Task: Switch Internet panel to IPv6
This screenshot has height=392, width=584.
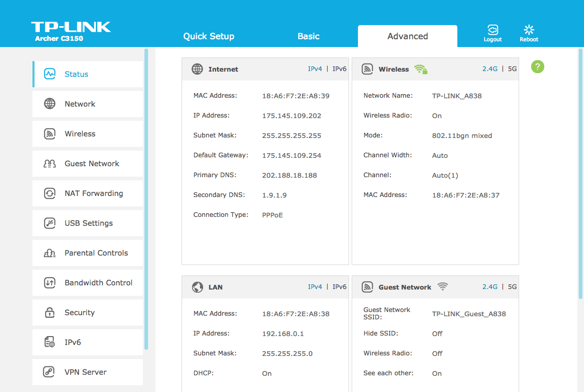Action: pyautogui.click(x=339, y=69)
